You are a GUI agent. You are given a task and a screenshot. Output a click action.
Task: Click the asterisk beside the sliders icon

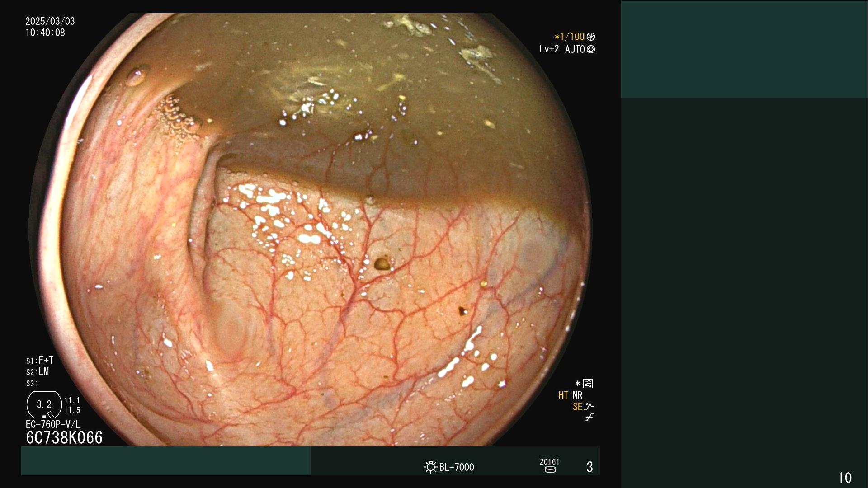[x=578, y=383]
